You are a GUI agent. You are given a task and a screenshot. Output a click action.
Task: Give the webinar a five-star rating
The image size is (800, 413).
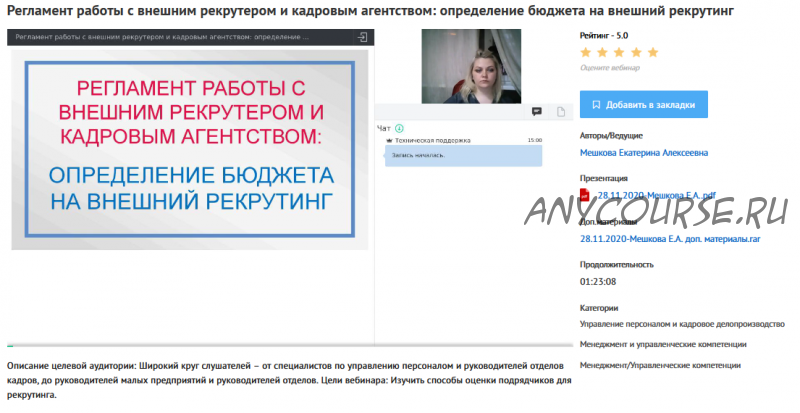653,52
